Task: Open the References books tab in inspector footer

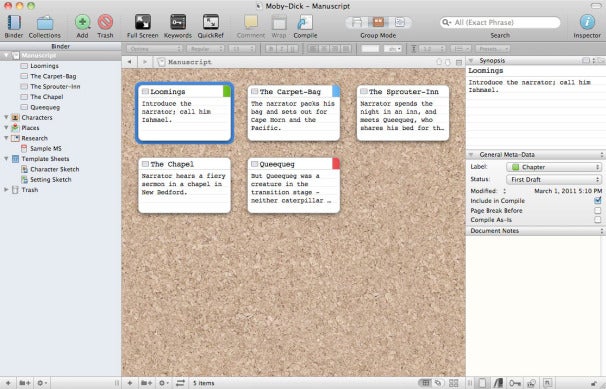Action: [x=498, y=383]
